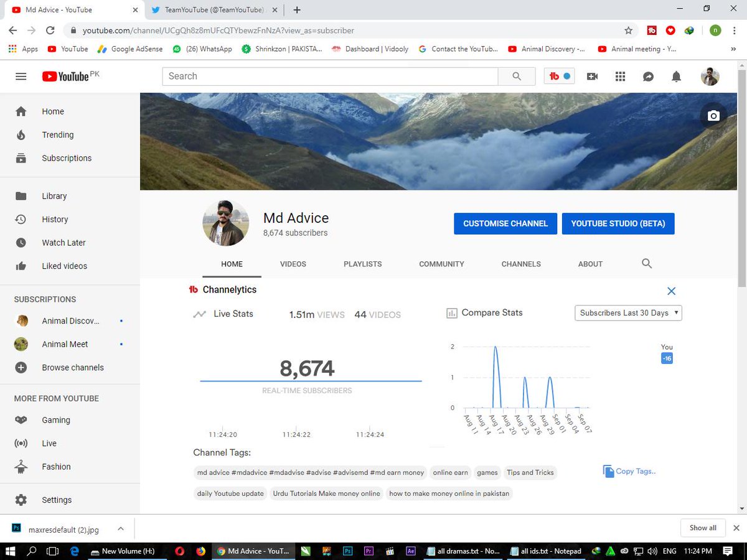
Task: Switch to the TeamYouTube Twitter tab
Action: point(215,10)
